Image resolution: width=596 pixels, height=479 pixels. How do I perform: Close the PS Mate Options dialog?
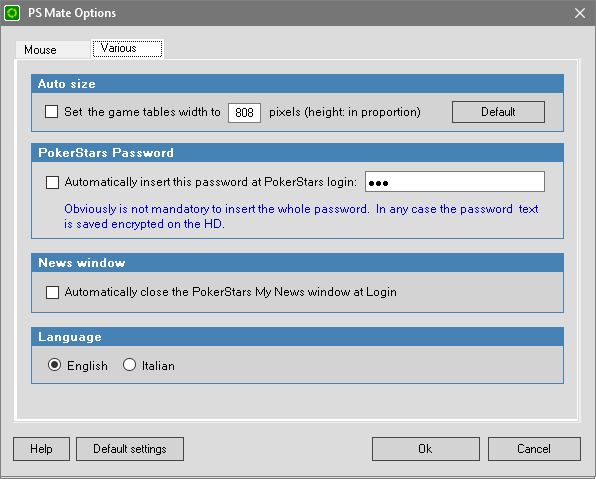pyautogui.click(x=580, y=13)
